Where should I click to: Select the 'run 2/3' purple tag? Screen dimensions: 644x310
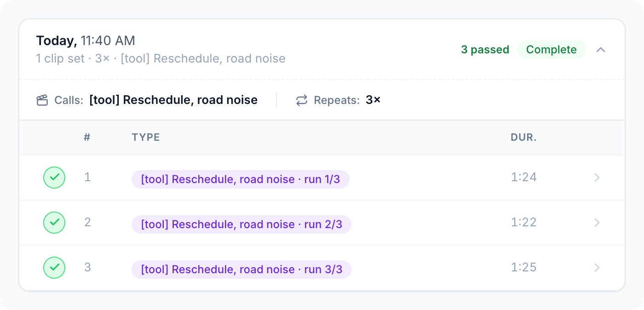click(241, 224)
